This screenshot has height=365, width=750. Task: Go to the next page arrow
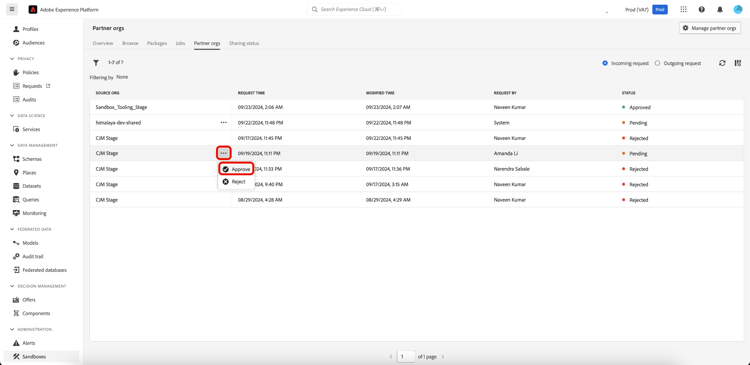443,356
